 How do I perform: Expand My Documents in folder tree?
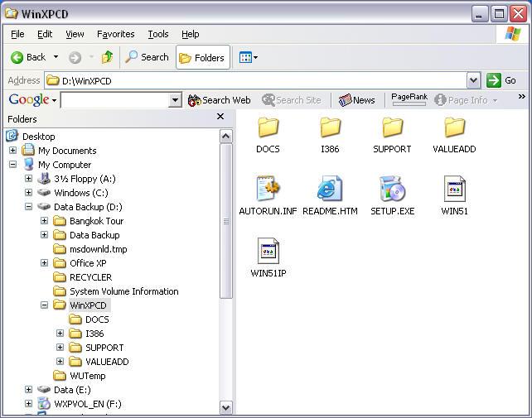click(13, 150)
